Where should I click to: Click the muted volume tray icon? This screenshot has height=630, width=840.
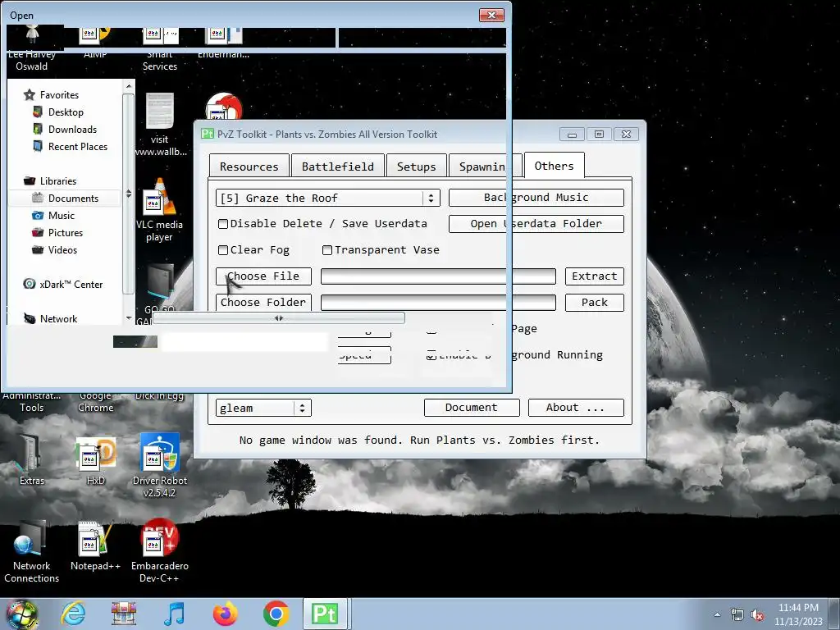[757, 615]
